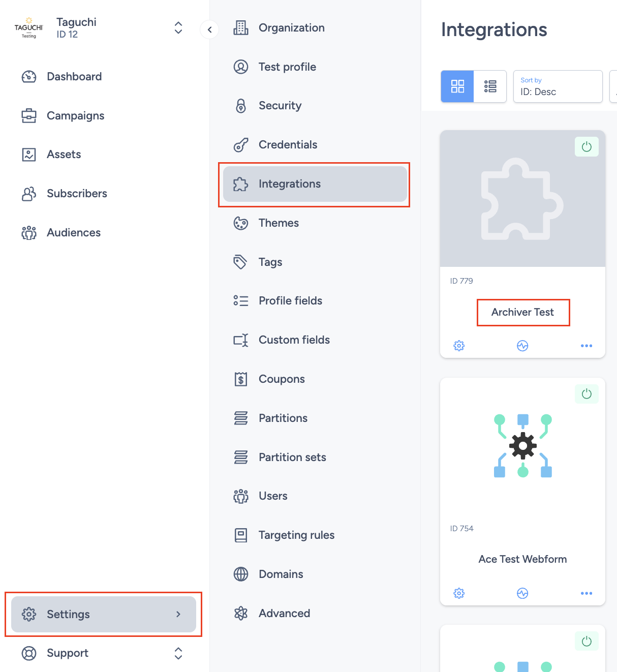
Task: Open the Archiver Test integration
Action: click(x=522, y=312)
